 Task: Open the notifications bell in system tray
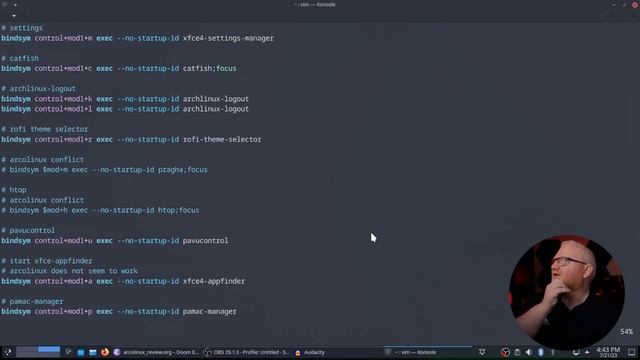[482, 352]
